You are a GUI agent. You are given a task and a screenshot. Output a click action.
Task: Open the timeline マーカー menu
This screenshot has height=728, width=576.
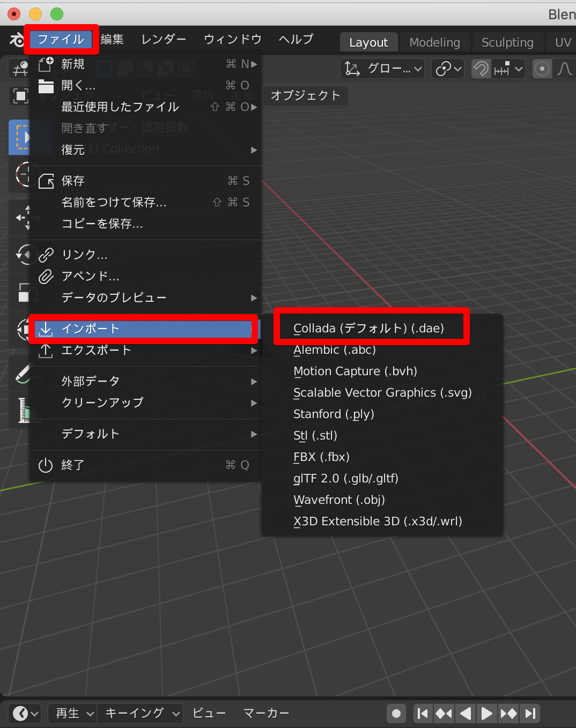[267, 714]
